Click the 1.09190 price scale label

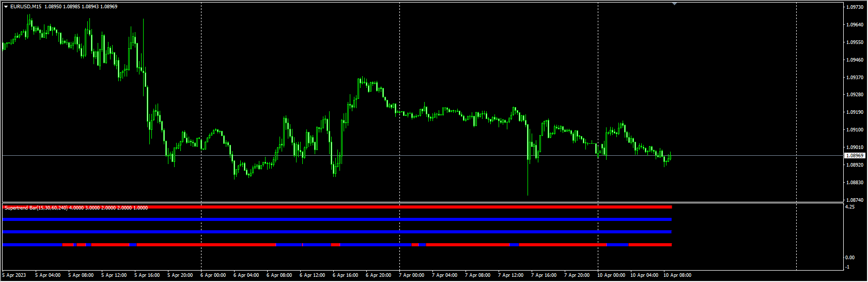point(855,112)
